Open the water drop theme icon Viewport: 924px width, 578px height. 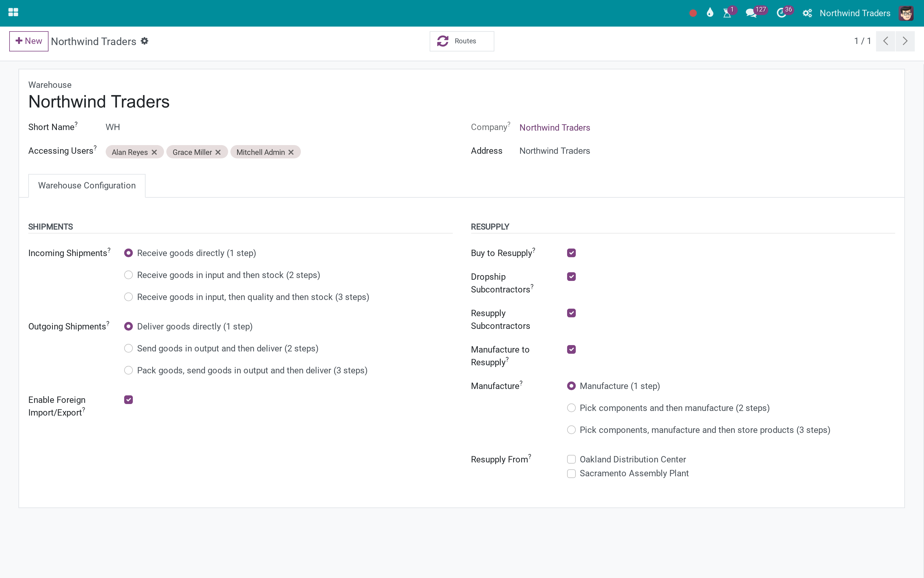710,13
